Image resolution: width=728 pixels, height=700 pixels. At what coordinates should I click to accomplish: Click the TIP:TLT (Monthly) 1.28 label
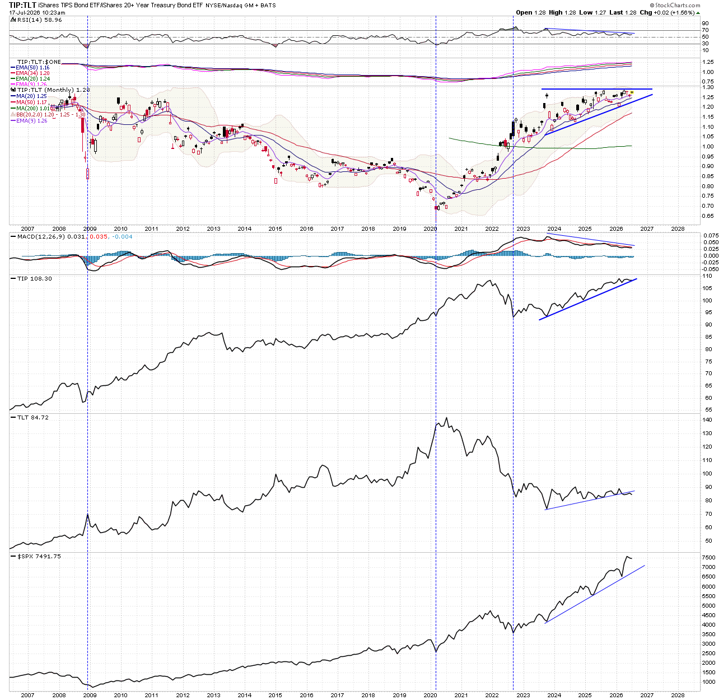tap(53, 90)
